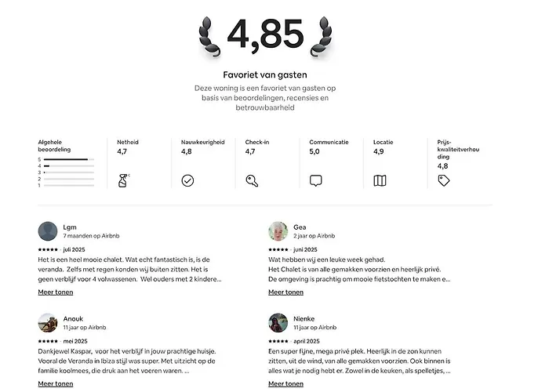The width and height of the screenshot is (549, 392).
Task: Expand Gea's review with Meer tonen
Action: [x=285, y=292]
